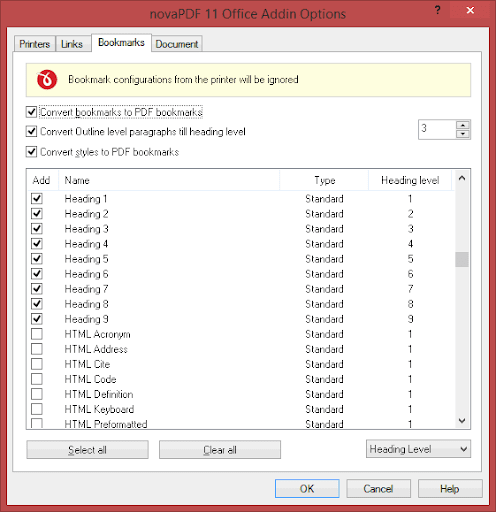The width and height of the screenshot is (496, 512).
Task: Toggle the Heading 4 Add checkbox
Action: (x=37, y=244)
